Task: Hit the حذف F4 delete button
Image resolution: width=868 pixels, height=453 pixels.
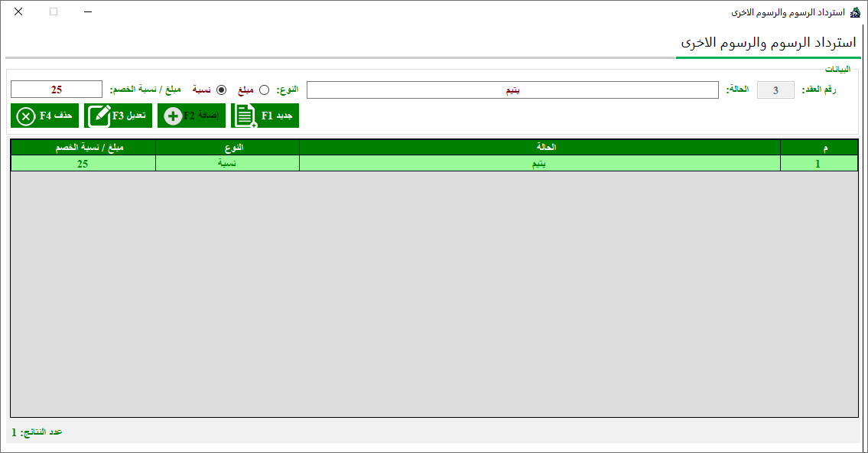Action: pyautogui.click(x=44, y=116)
